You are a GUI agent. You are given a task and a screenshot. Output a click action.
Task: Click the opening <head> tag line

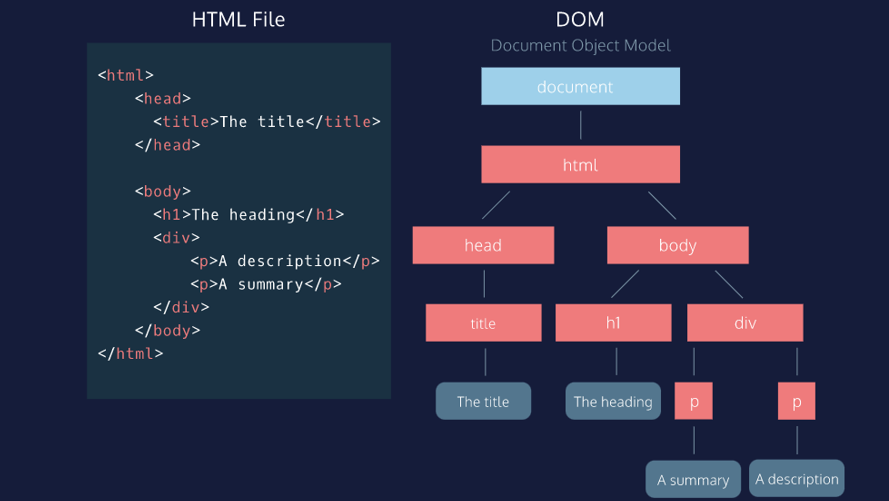(x=163, y=98)
